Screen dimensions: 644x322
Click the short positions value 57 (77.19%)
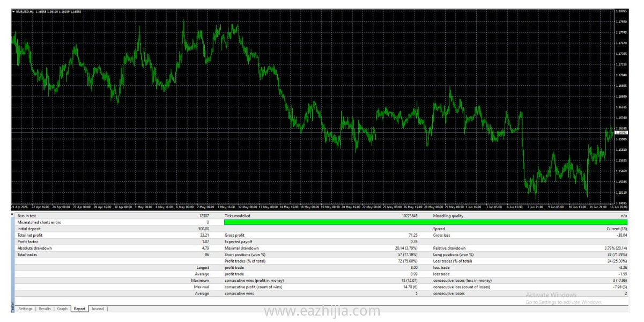(408, 254)
